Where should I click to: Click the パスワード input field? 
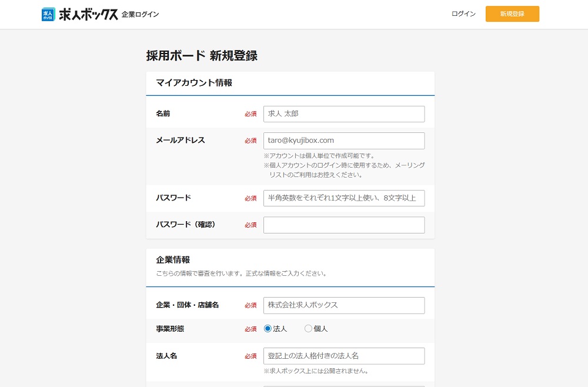pos(344,198)
